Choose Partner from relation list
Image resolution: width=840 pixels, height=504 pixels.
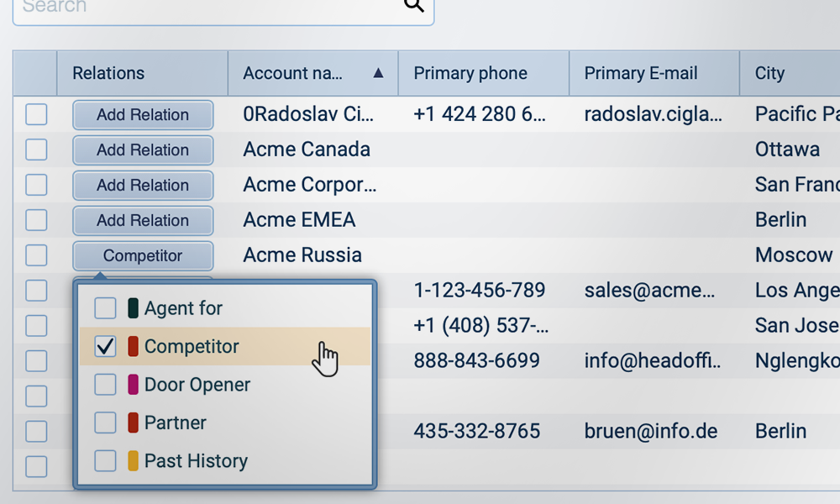176,423
